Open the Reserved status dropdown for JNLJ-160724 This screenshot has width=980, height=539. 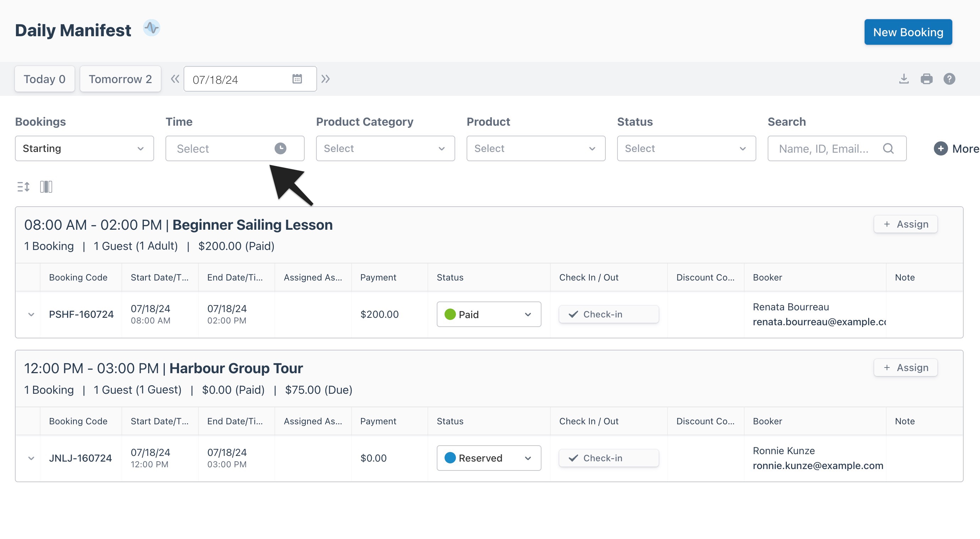(489, 458)
